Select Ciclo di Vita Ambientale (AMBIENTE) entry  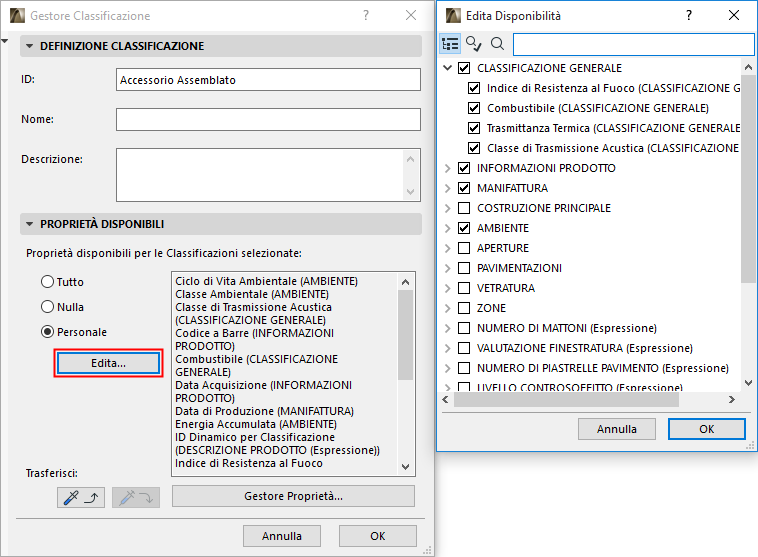click(x=266, y=281)
